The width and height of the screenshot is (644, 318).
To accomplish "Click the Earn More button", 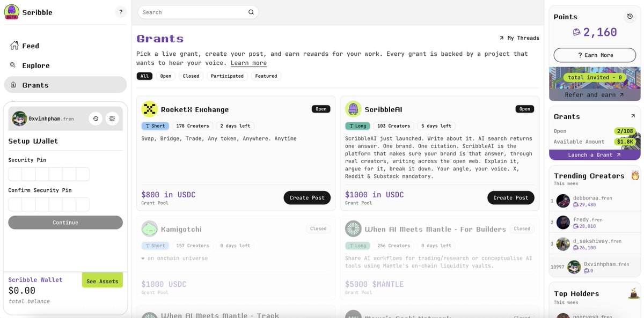I will click(595, 55).
